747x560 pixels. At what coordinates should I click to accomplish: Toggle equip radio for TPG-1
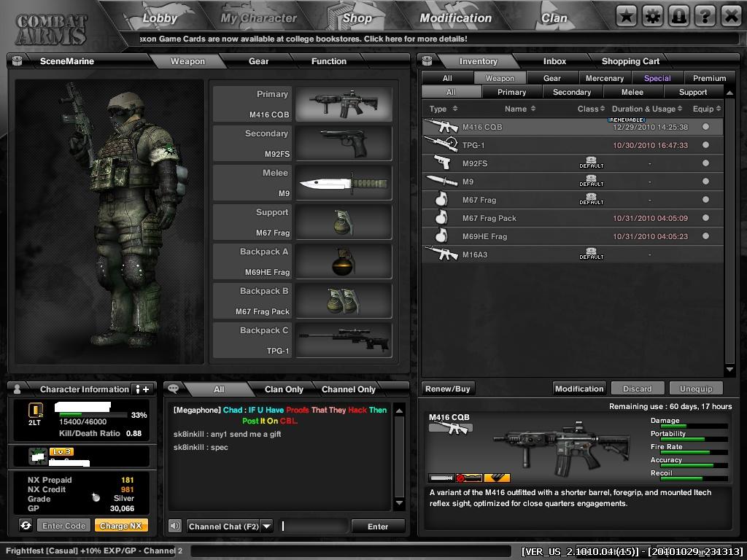point(705,145)
